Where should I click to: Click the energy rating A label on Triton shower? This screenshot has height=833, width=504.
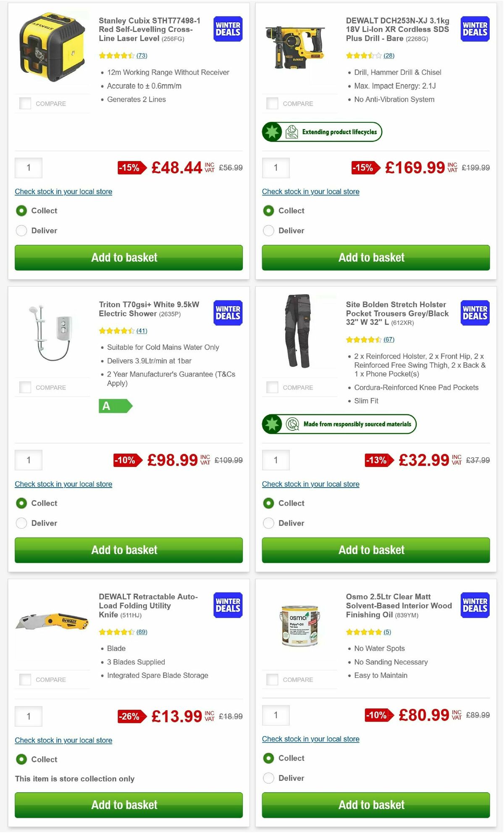pyautogui.click(x=116, y=406)
